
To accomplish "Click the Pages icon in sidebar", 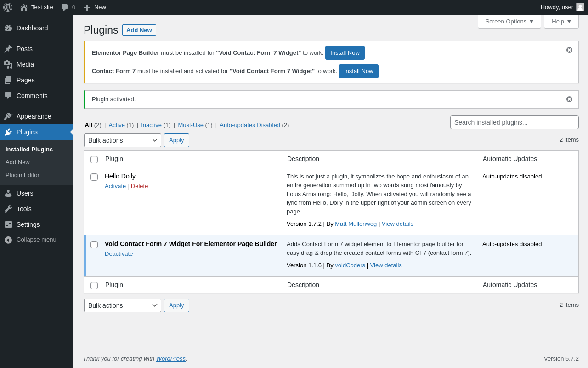I will tap(8, 80).
